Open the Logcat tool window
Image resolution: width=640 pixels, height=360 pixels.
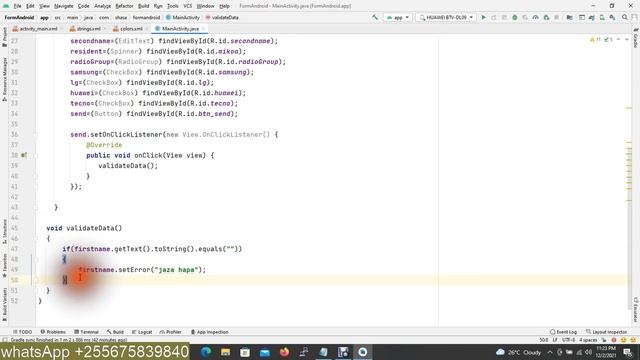(x=142, y=332)
